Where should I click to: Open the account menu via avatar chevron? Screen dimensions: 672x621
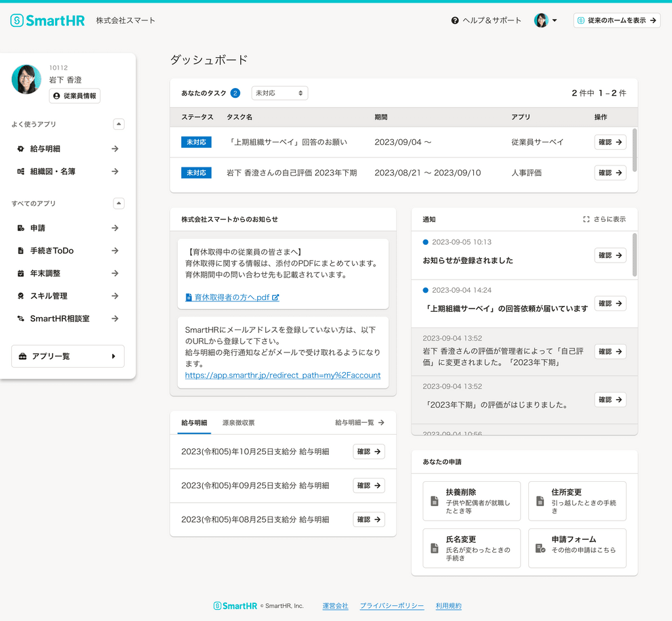pos(555,20)
